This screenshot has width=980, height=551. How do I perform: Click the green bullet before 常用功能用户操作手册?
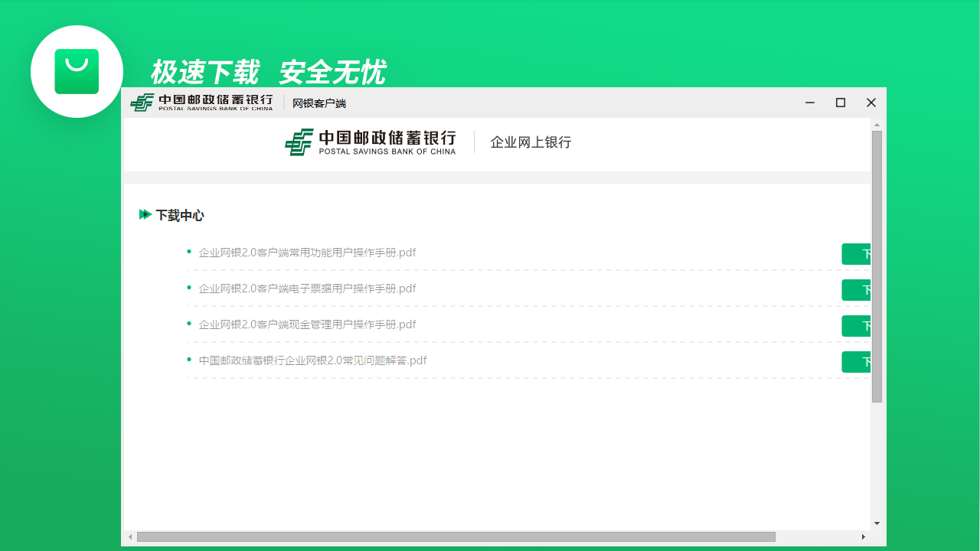(x=190, y=252)
